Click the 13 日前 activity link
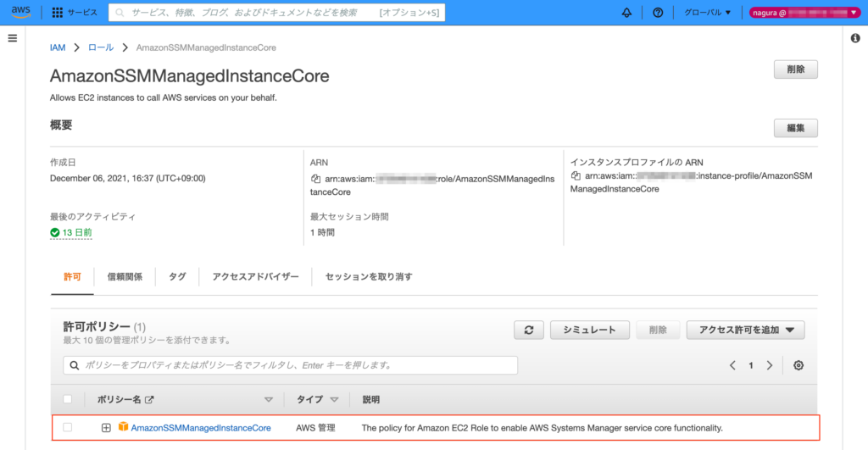868x450 pixels. tap(77, 232)
